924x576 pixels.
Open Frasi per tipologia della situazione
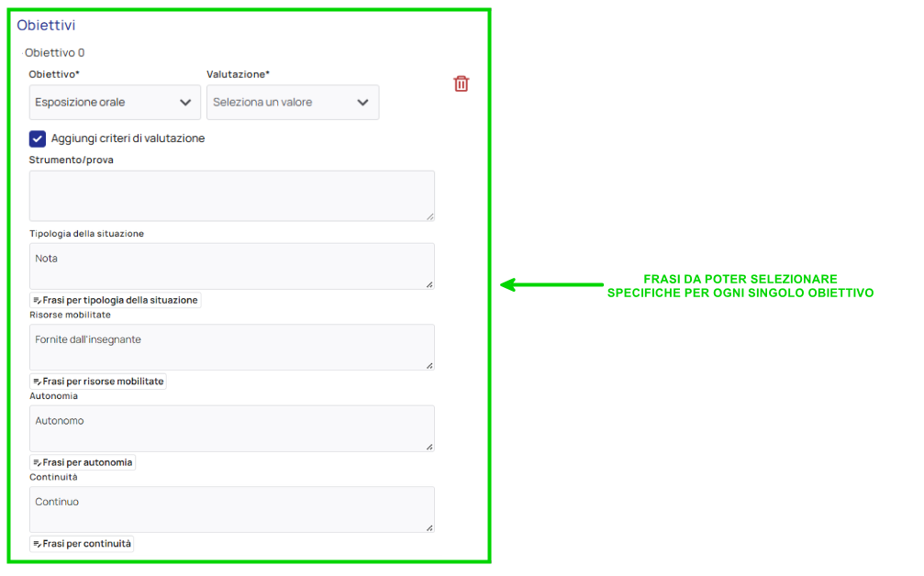click(x=116, y=300)
